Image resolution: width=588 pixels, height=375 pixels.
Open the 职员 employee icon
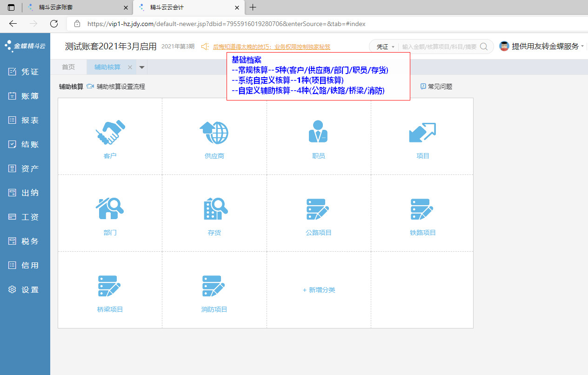coord(318,132)
